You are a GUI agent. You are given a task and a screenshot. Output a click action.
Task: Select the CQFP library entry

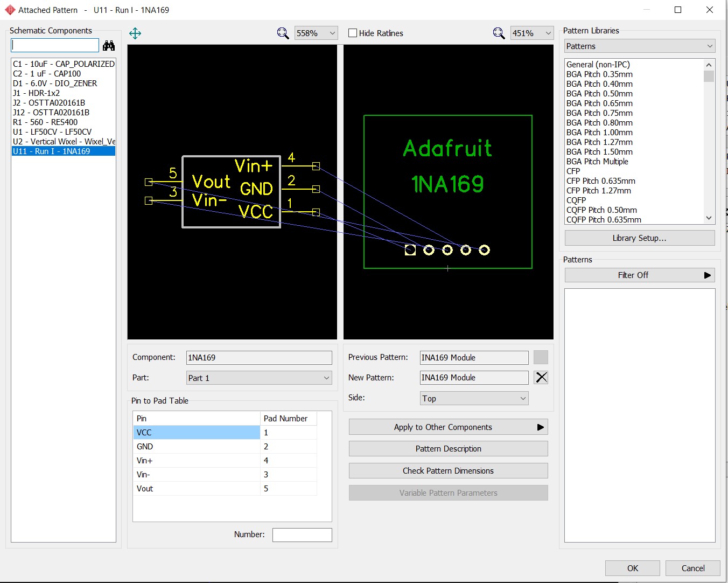tap(634, 200)
